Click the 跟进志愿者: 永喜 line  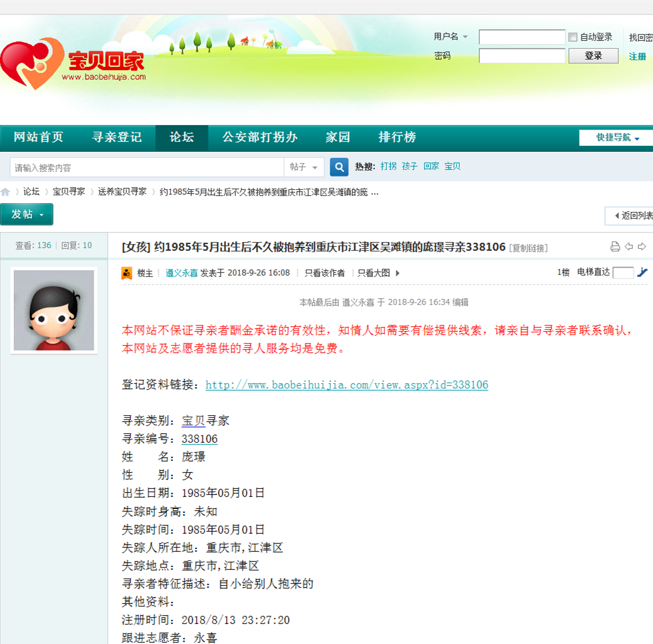coord(169,638)
